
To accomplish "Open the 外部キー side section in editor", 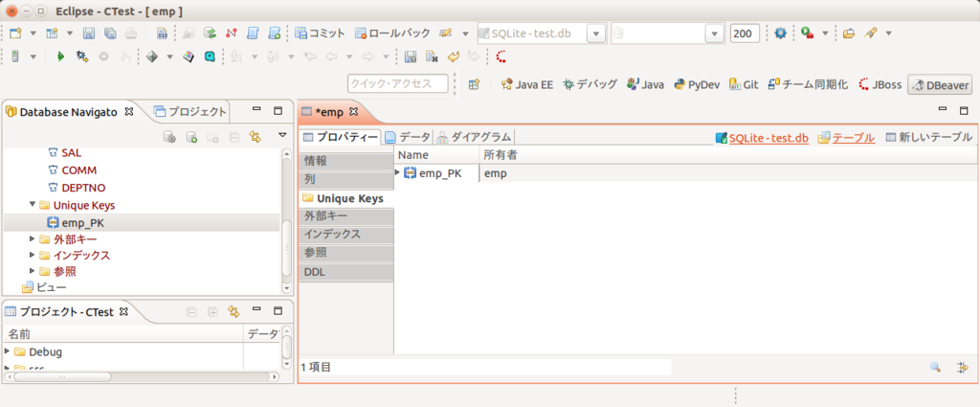I will coord(346,216).
